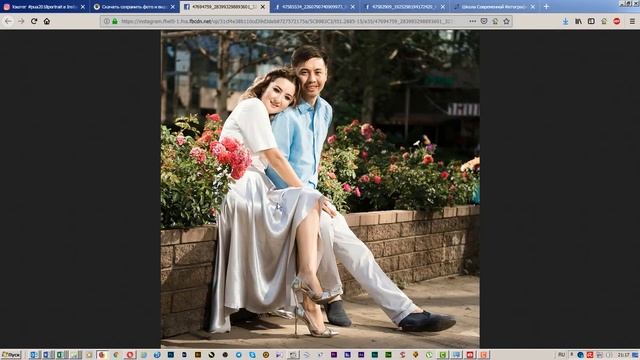This screenshot has width=640, height=360.
Task: Open Premiere Pro (Pr) from the taskbar
Action: (x=334, y=355)
